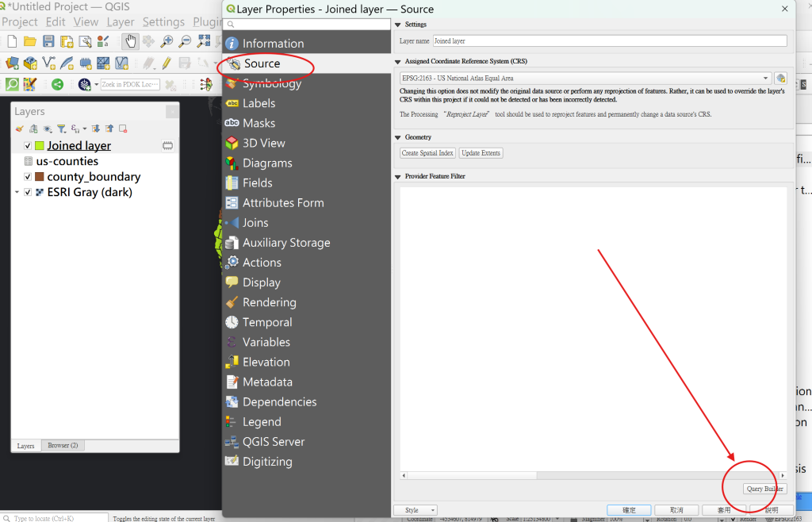Uncheck the Joined layer visibility checkbox

[28, 146]
